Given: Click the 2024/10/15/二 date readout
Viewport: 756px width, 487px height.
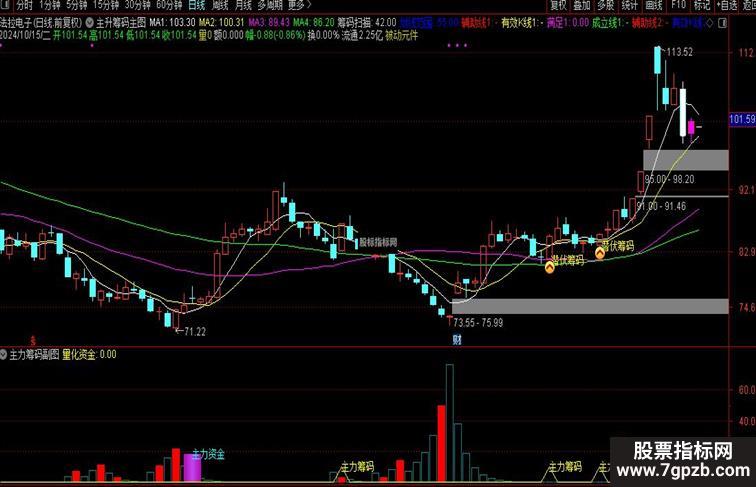Looking at the screenshot, I should coord(25,36).
